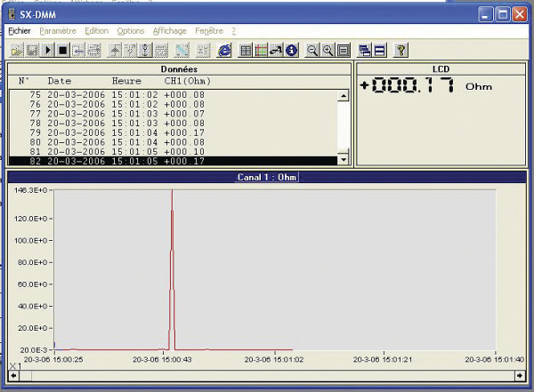Click x-axis label 20-3-06 15:01:02
Image resolution: width=534 pixels, height=392 pixels.
click(x=274, y=359)
